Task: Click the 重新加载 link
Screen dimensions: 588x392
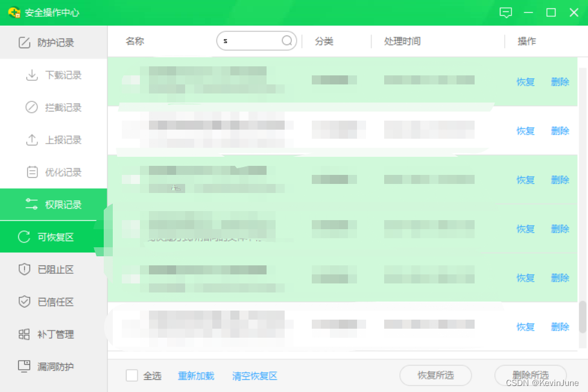Action: 196,376
